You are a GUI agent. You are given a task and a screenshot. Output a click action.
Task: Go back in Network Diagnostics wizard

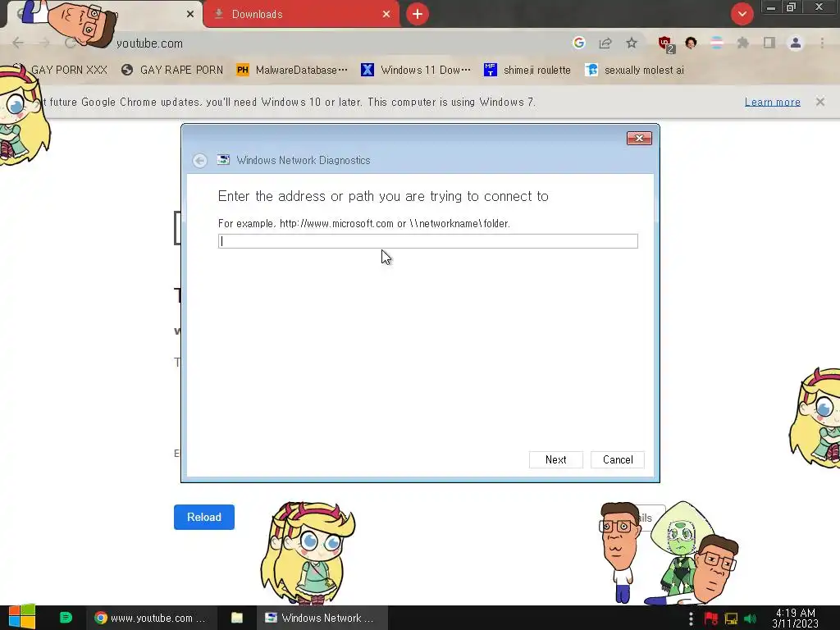200,161
